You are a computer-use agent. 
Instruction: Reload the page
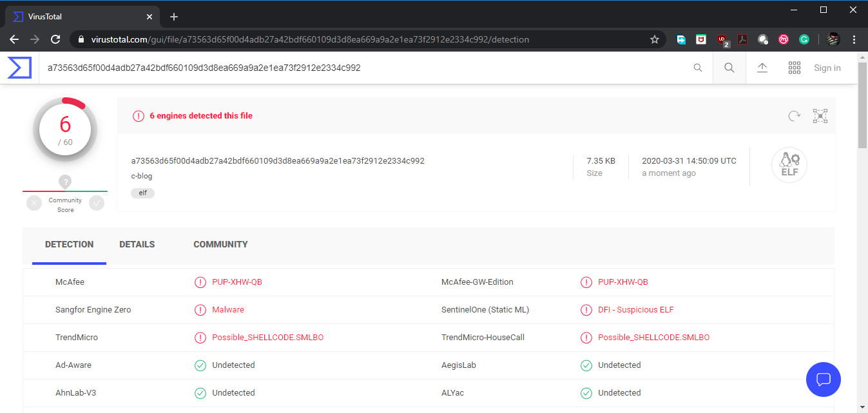55,39
